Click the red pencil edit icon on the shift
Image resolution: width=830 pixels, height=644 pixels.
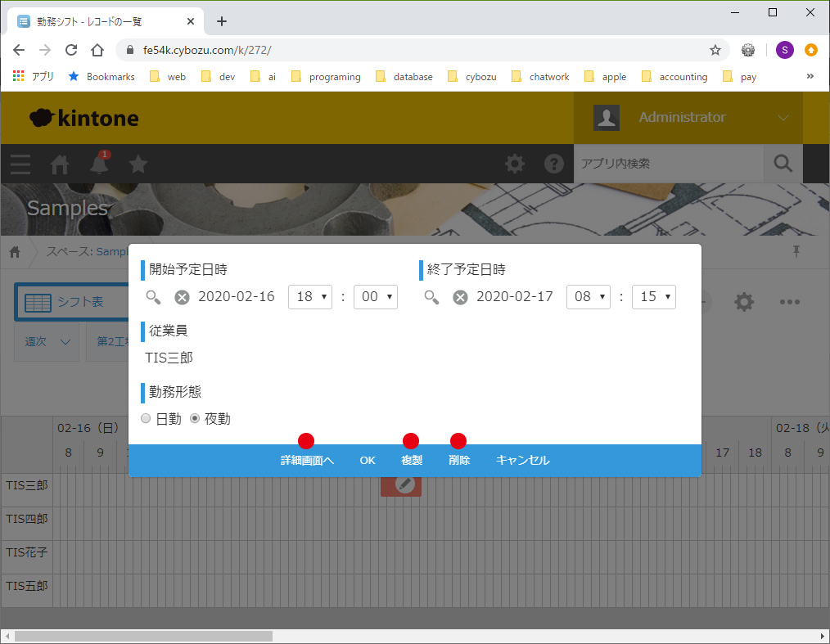point(402,485)
